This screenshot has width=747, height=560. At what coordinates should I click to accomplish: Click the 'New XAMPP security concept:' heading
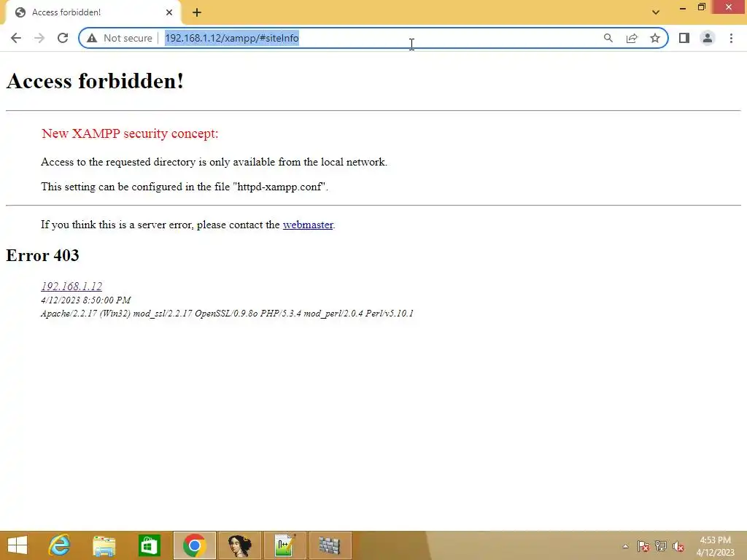click(x=130, y=134)
